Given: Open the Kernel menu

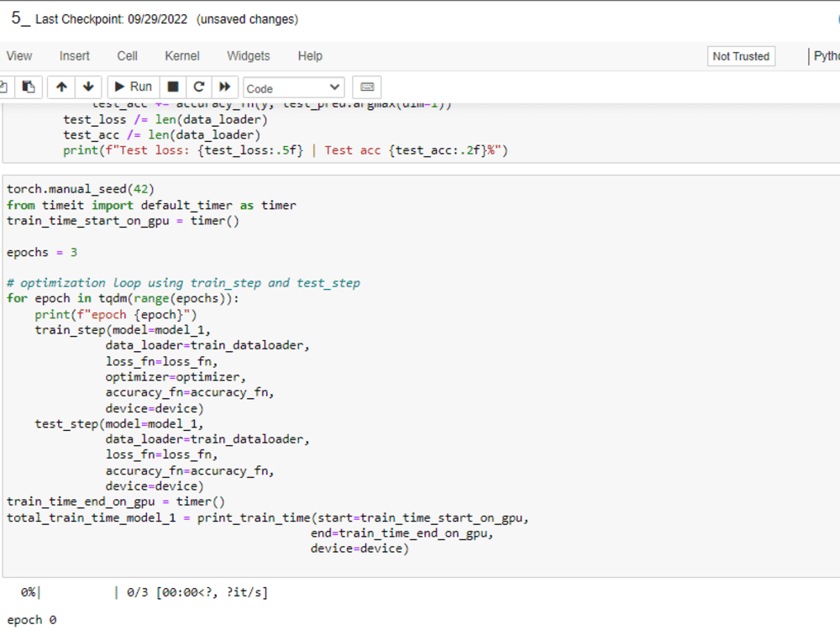Looking at the screenshot, I should (x=182, y=56).
